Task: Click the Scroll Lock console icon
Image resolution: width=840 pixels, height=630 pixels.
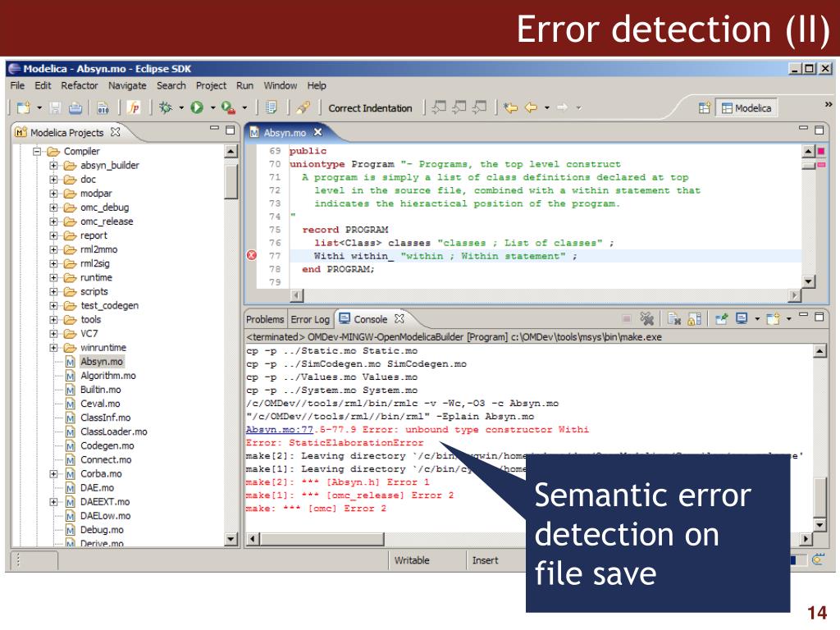Action: point(694,319)
